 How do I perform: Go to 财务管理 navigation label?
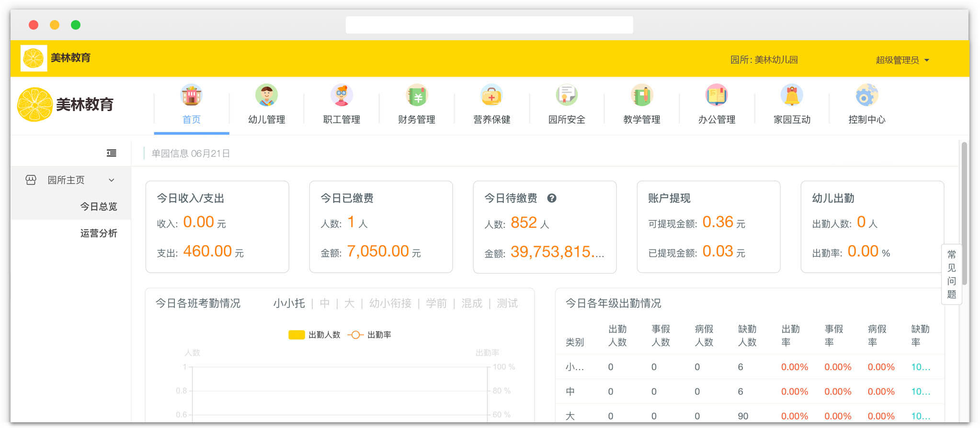pos(417,120)
